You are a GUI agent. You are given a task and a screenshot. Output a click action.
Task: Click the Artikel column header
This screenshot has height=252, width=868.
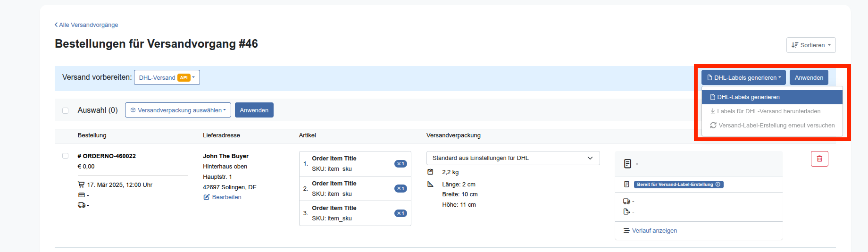(x=307, y=135)
